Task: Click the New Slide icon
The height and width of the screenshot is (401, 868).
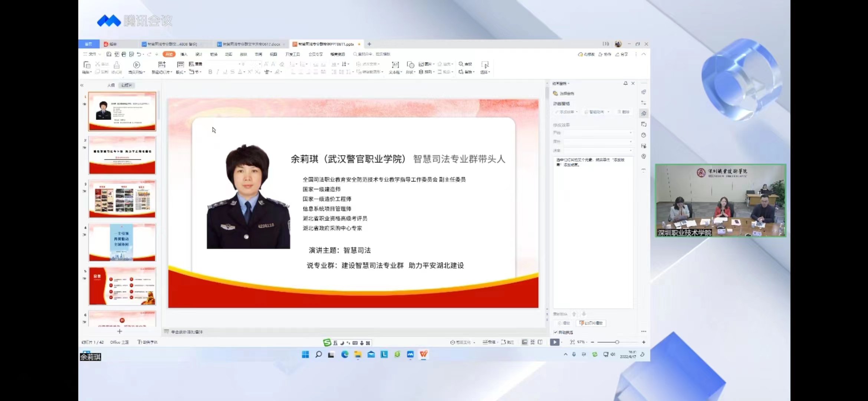Action: [x=162, y=65]
